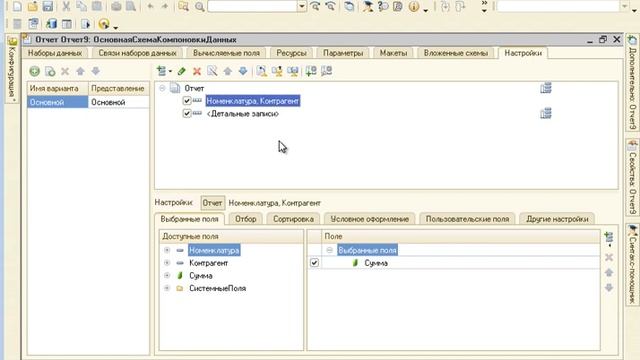Click the Help info icon in top toolbar

pyautogui.click(x=413, y=7)
